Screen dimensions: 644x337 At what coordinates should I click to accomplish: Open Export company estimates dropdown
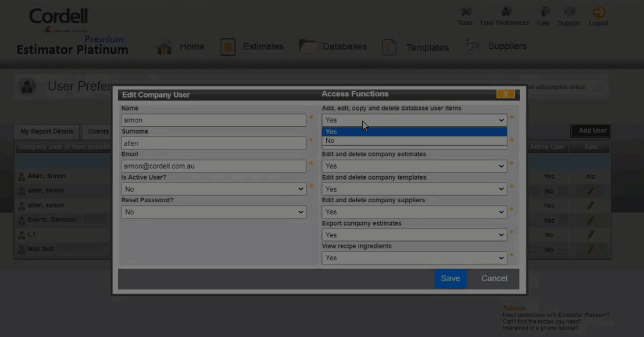coord(414,235)
